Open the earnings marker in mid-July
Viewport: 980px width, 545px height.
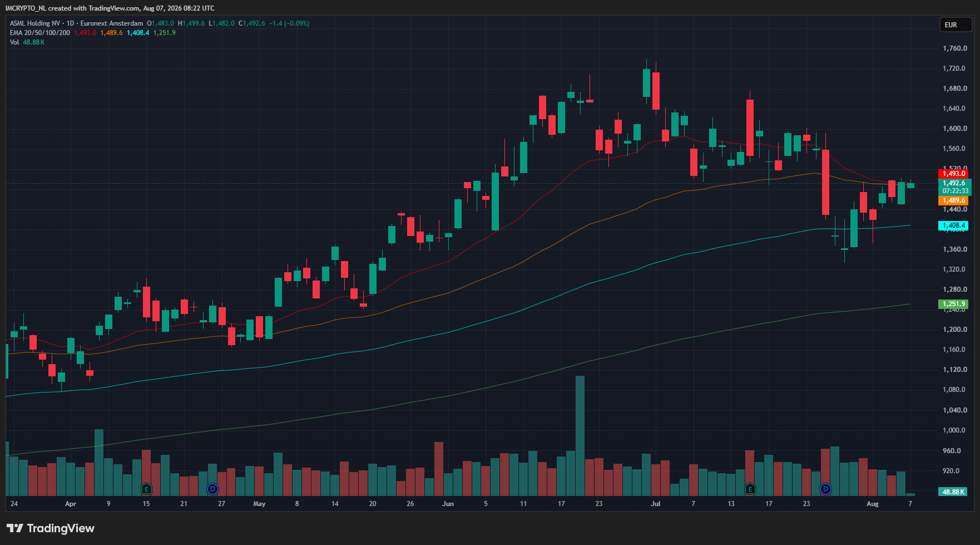[x=750, y=489]
